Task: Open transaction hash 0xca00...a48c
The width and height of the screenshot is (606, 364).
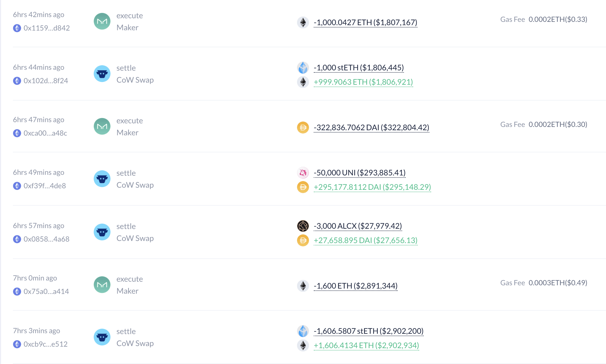Action: tap(46, 133)
